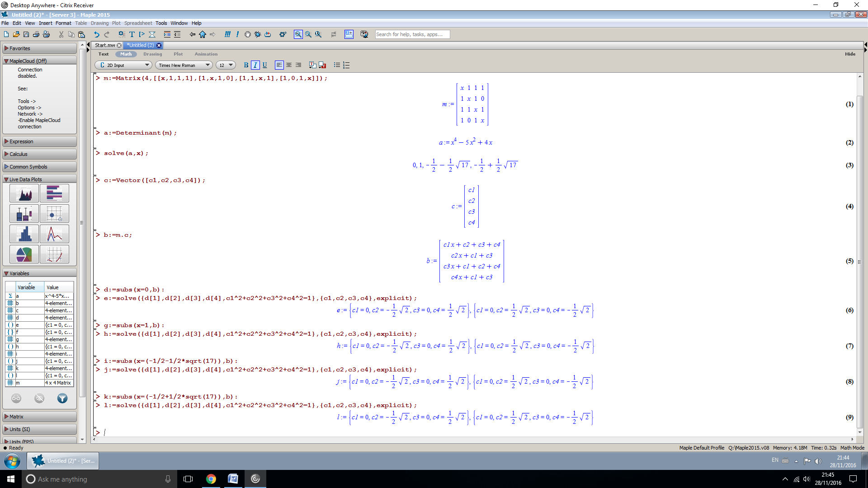This screenshot has height=488, width=868.
Task: Open the Times New Roman font dropdown
Action: coord(184,65)
